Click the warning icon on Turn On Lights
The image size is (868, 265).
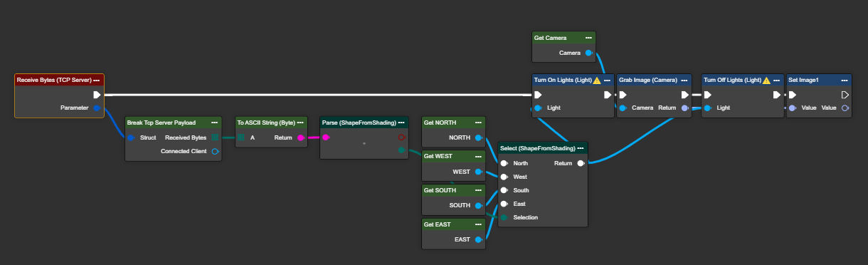(598, 80)
